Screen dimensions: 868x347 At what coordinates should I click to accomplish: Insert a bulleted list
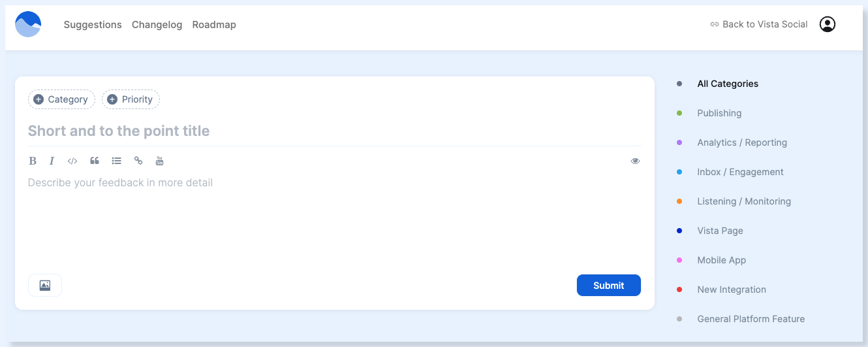pos(116,161)
